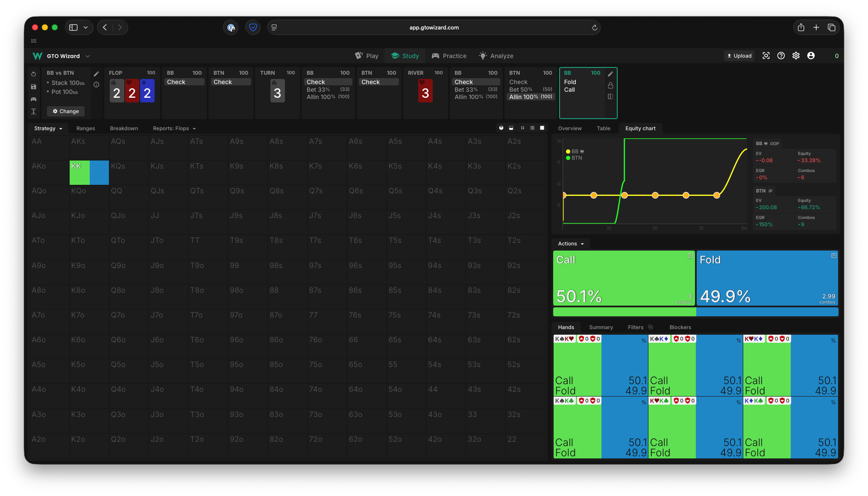The height and width of the screenshot is (496, 868).
Task: Open the help question mark icon
Action: click(781, 56)
